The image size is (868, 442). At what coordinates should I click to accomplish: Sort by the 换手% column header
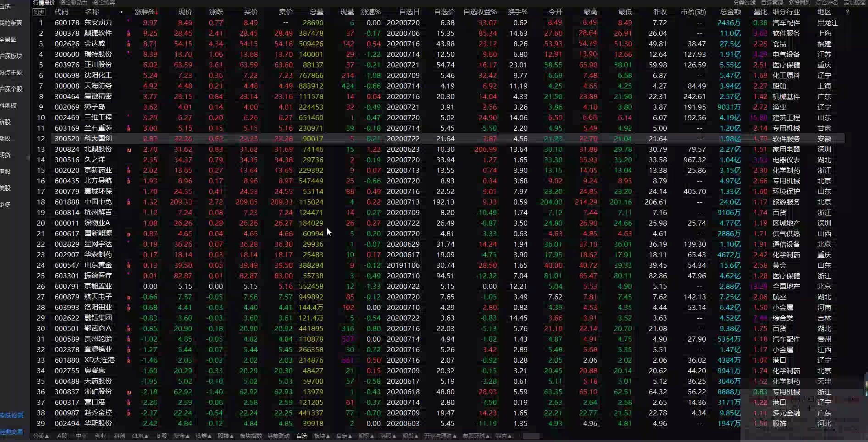pos(517,12)
